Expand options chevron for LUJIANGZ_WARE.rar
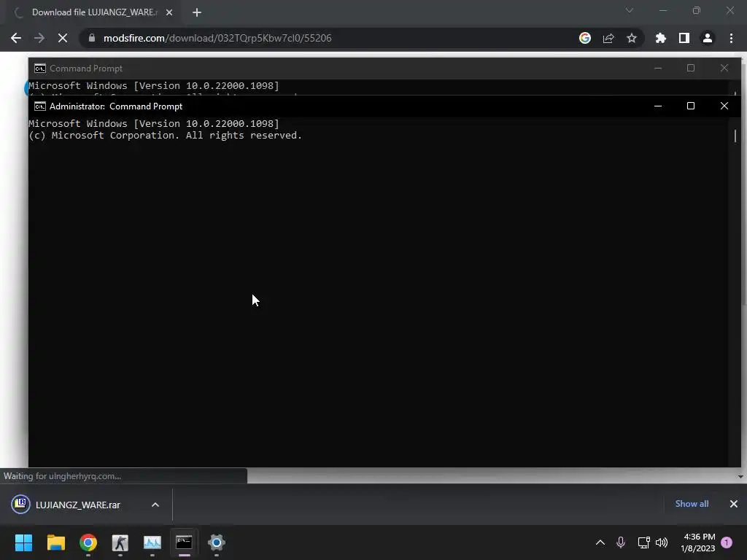This screenshot has width=747, height=560. [x=155, y=505]
